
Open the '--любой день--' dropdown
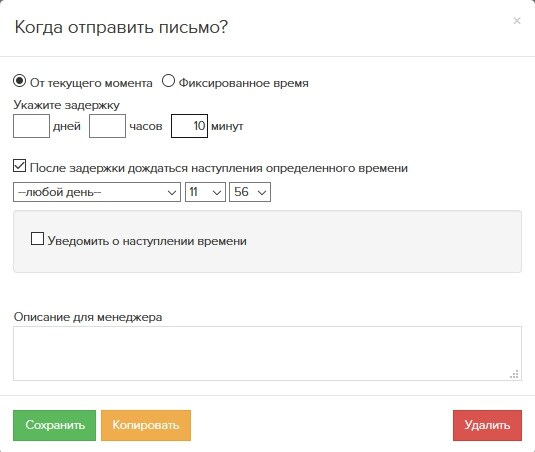coord(97,192)
